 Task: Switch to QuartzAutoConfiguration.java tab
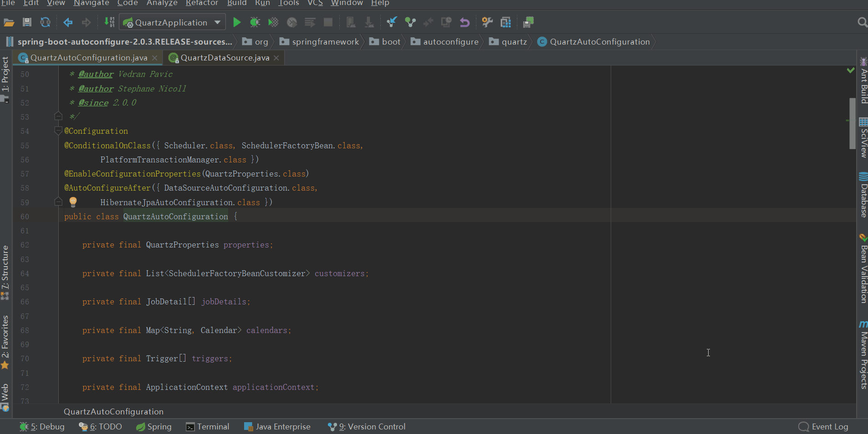click(89, 58)
